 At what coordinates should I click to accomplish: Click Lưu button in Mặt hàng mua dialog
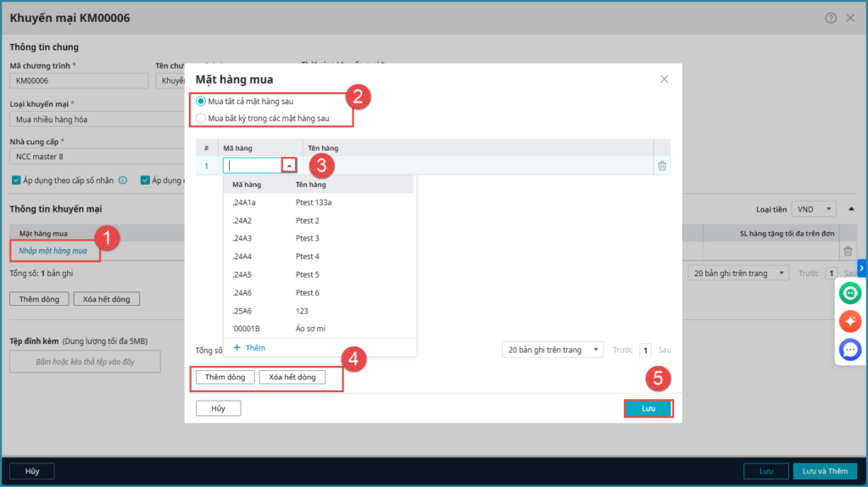648,408
